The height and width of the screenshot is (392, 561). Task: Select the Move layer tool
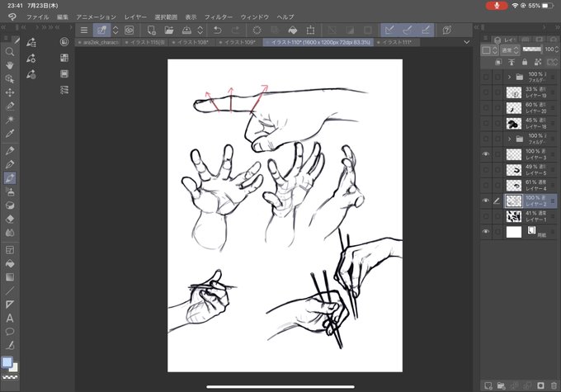(x=10, y=92)
